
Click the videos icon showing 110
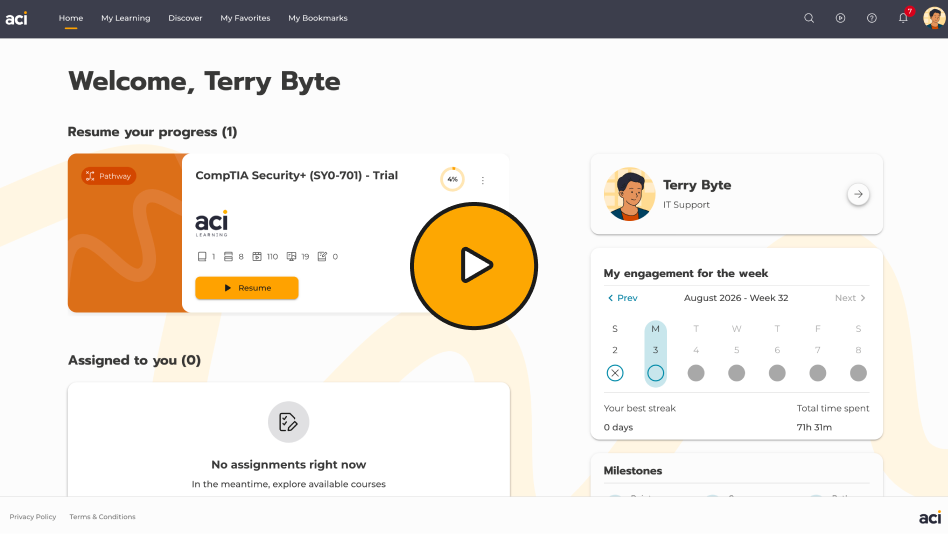(x=257, y=256)
